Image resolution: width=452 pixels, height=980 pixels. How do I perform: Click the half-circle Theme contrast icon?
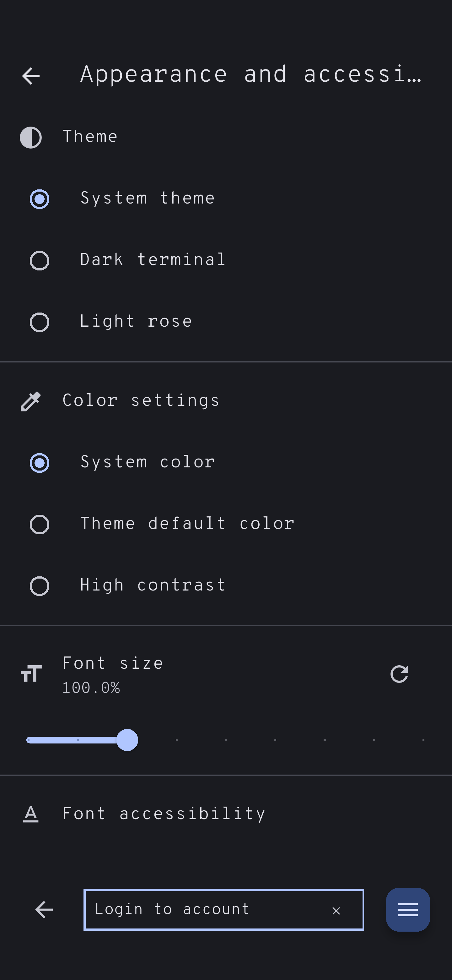click(31, 137)
